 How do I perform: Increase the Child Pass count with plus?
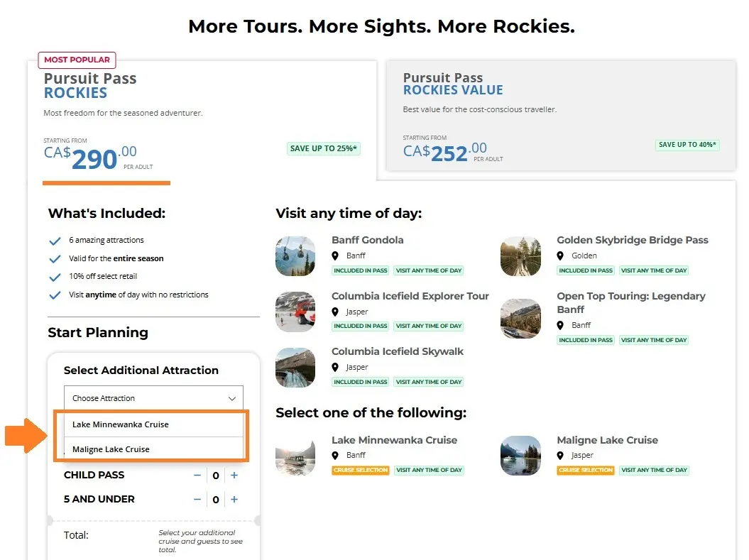point(234,476)
